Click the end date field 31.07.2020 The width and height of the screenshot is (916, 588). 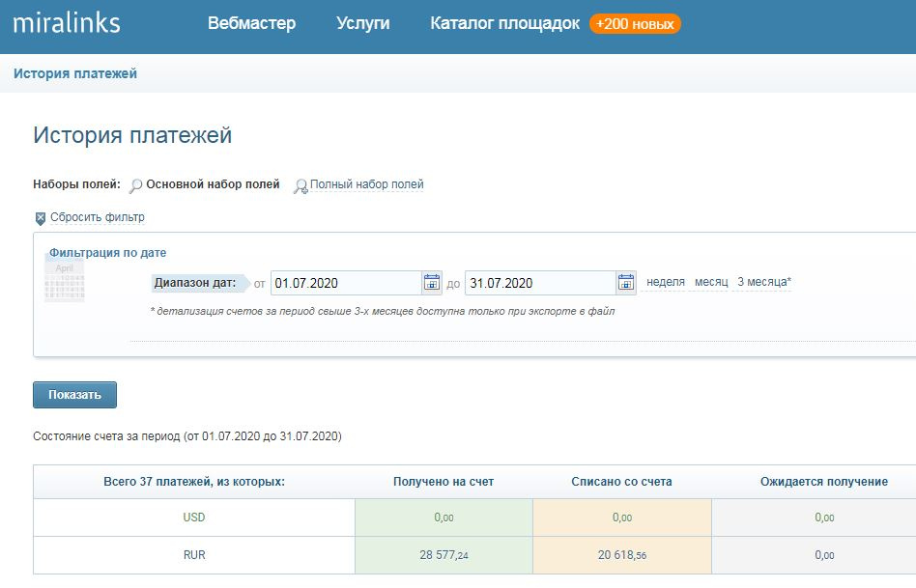pos(540,283)
